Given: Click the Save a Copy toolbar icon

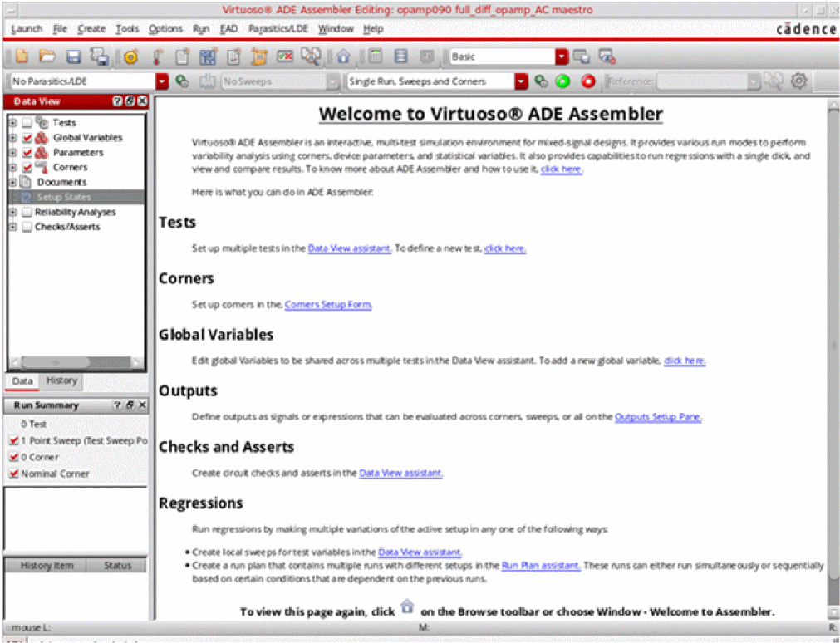Looking at the screenshot, I should click(100, 56).
